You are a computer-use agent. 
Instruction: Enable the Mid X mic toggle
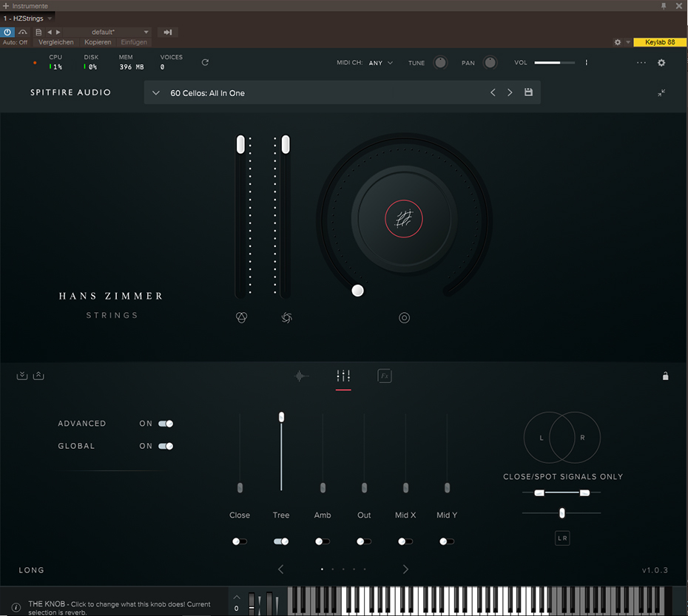[x=405, y=541]
